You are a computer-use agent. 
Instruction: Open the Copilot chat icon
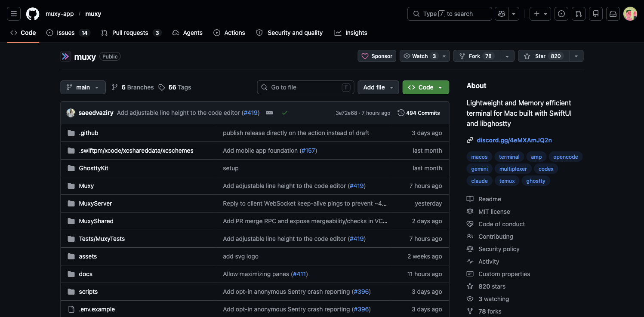(x=502, y=14)
